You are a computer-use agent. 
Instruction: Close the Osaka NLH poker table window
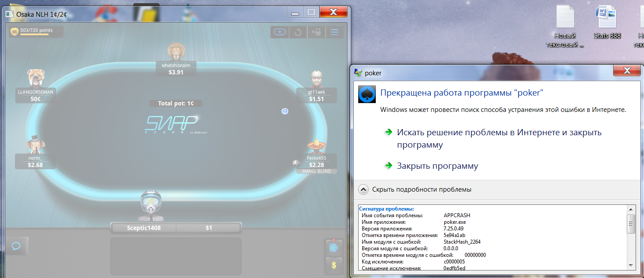click(334, 12)
